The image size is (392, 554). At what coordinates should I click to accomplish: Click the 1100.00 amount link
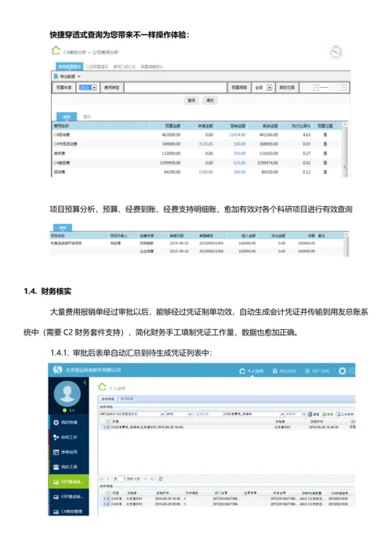[205, 172]
